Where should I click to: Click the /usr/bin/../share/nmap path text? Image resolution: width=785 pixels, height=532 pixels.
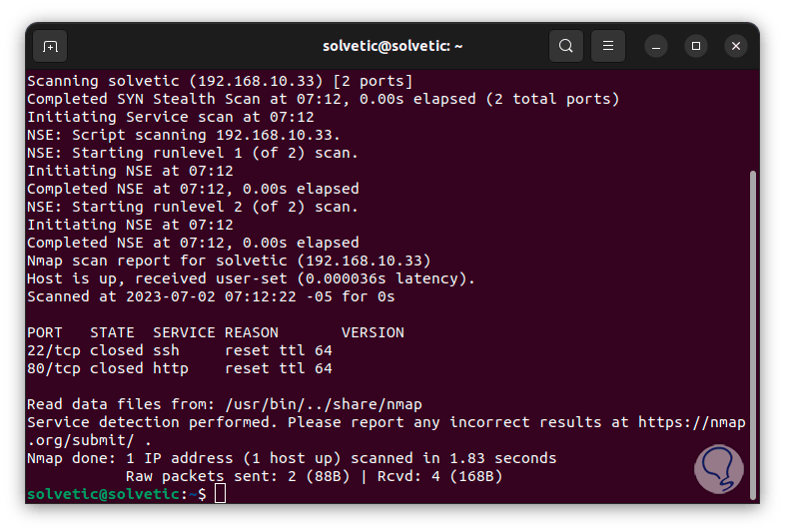tap(323, 404)
